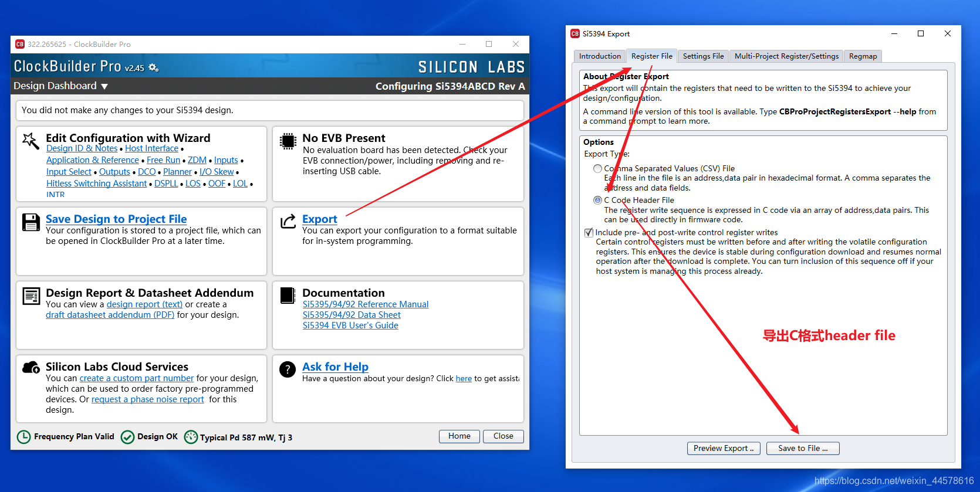Open the Settings File tab
Viewport: 980px width, 492px height.
[x=703, y=56]
